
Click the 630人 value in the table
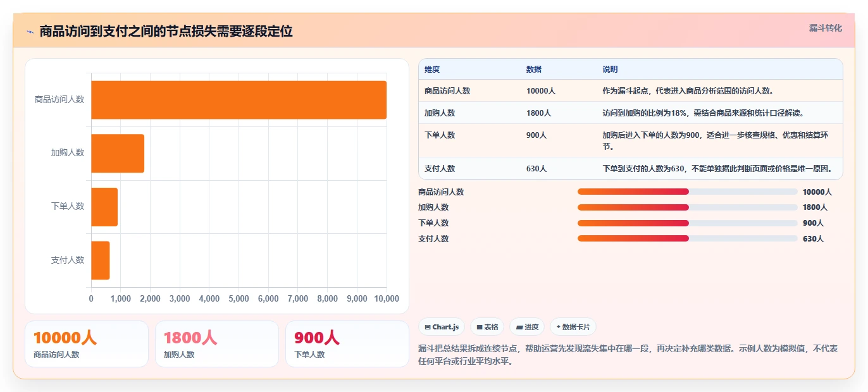536,169
